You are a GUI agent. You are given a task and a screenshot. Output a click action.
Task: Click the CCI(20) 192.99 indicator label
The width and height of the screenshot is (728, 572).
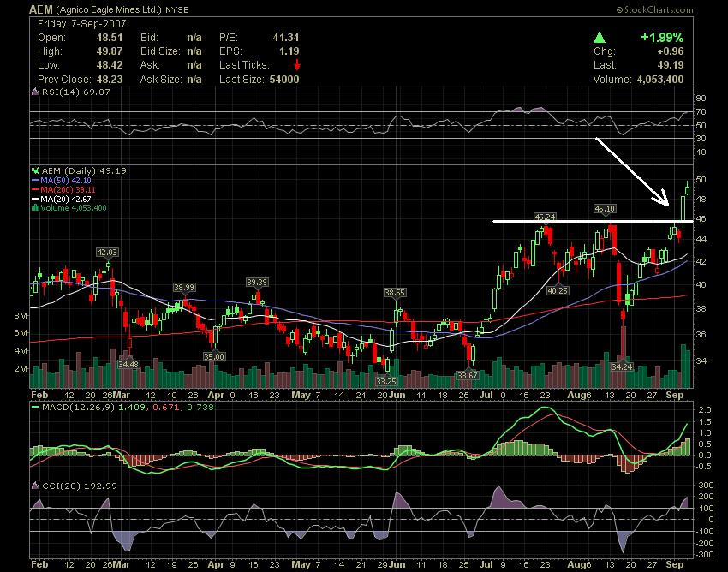80,486
